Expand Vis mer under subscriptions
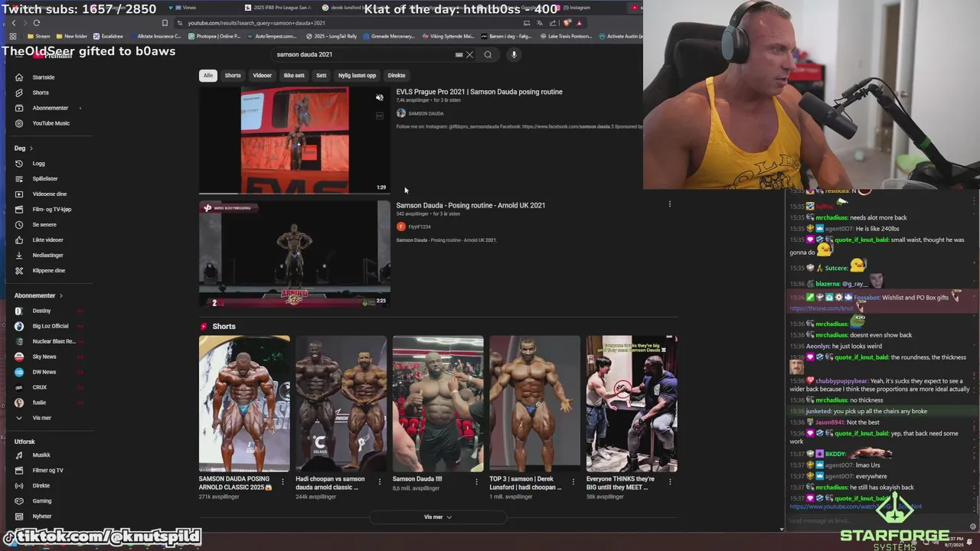This screenshot has width=980, height=551. (41, 418)
